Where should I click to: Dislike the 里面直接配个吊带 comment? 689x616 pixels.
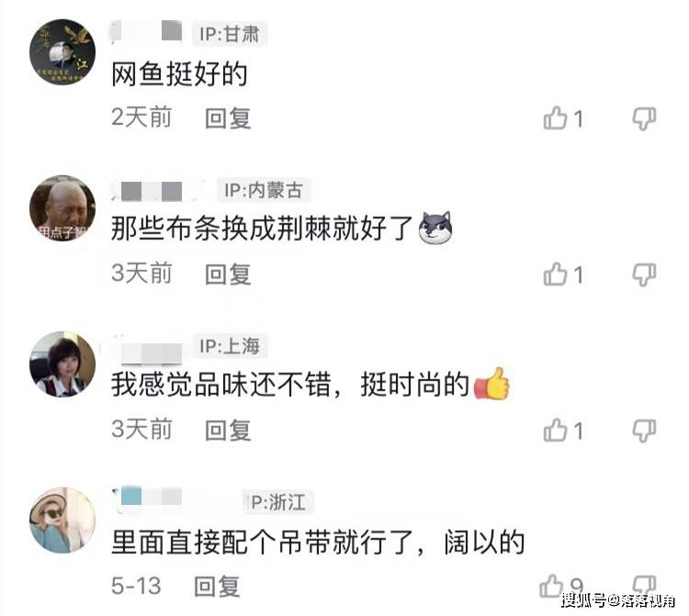coord(644,585)
